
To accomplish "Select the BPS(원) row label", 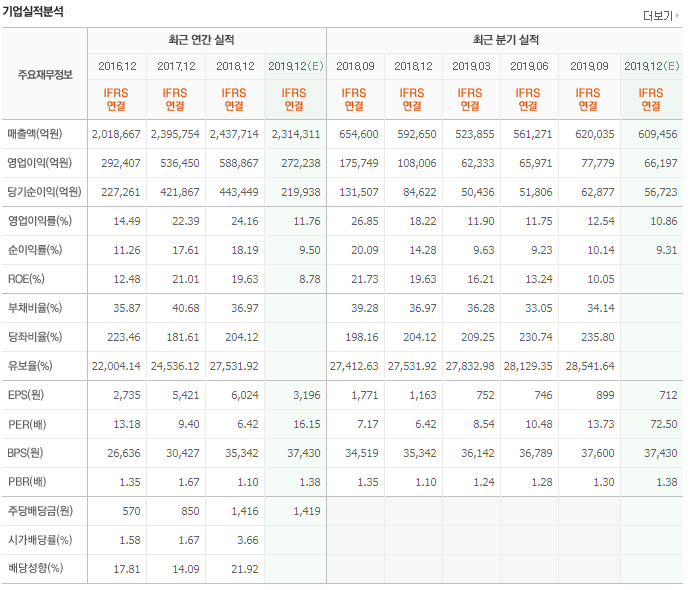I will coord(25,453).
